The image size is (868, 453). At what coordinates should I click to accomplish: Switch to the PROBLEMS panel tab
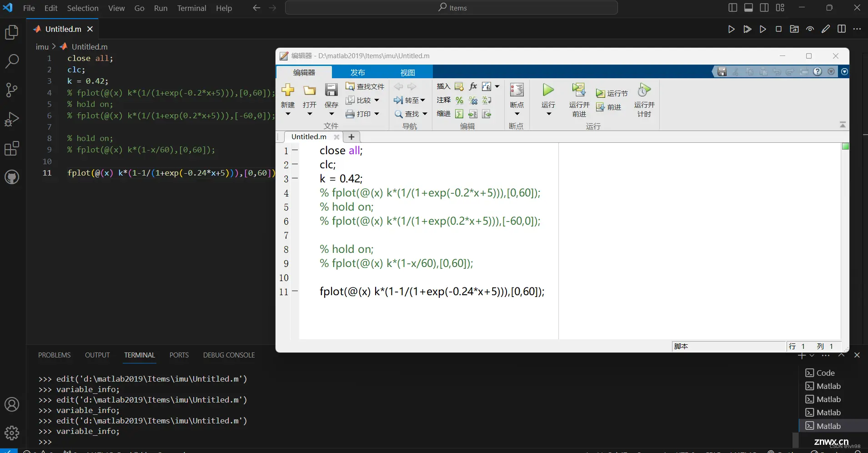click(54, 355)
